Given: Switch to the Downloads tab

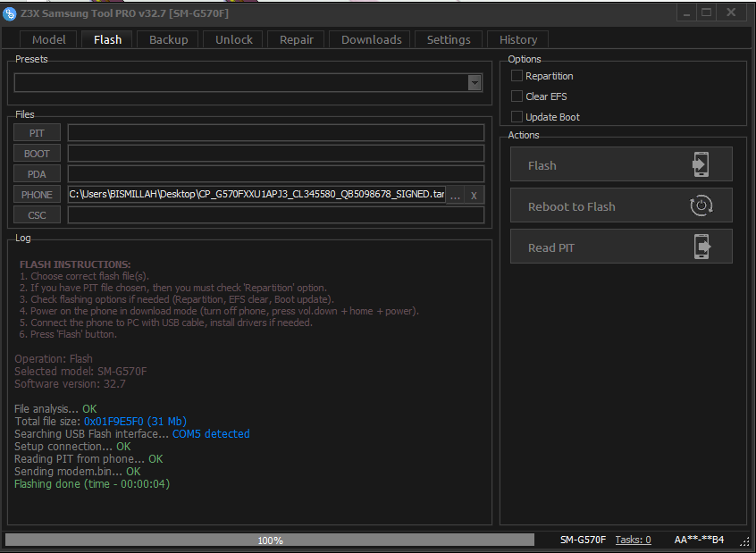Looking at the screenshot, I should [x=371, y=39].
